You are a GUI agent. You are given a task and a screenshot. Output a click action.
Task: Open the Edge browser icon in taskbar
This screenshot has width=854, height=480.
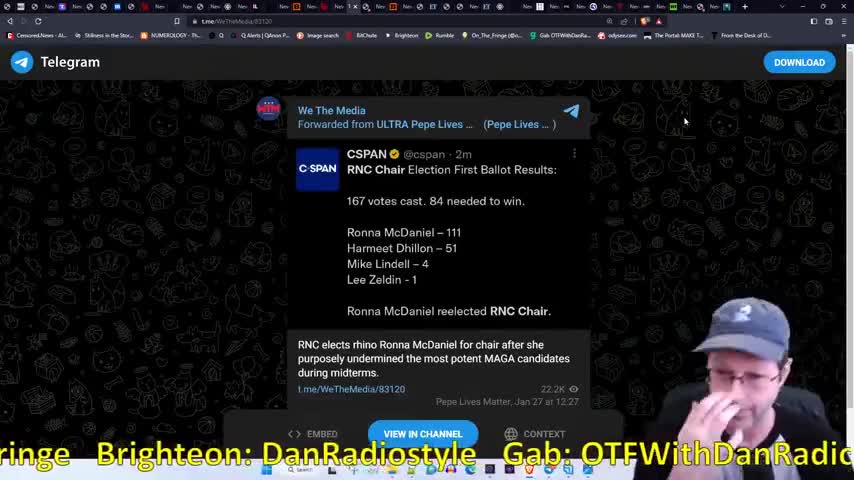470,470
